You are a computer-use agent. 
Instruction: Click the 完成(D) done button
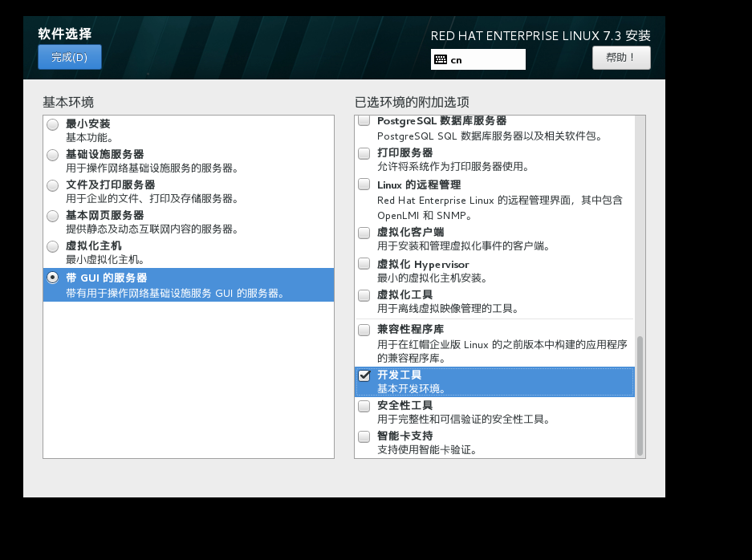pos(70,57)
